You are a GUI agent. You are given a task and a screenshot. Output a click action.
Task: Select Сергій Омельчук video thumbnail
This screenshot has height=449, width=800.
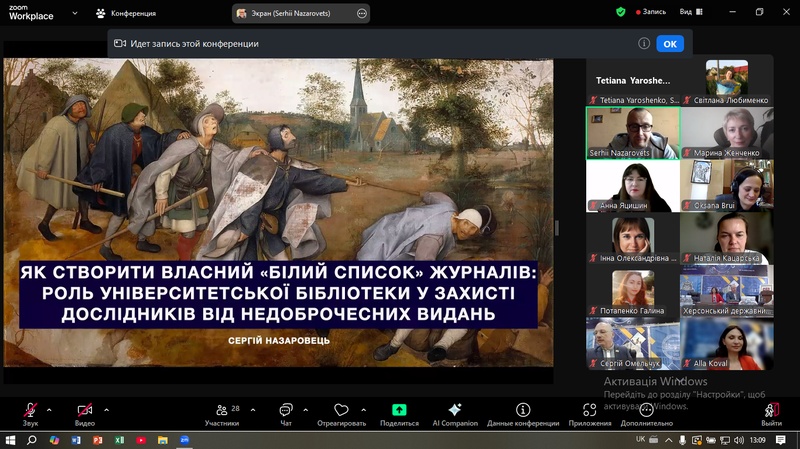[x=633, y=343]
